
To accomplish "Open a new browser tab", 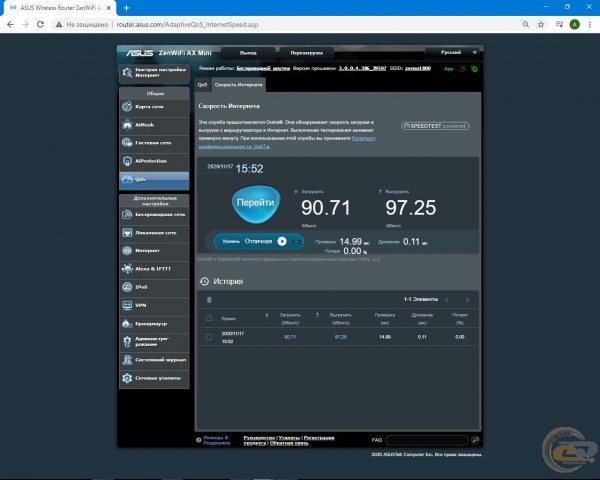I will pos(126,8).
